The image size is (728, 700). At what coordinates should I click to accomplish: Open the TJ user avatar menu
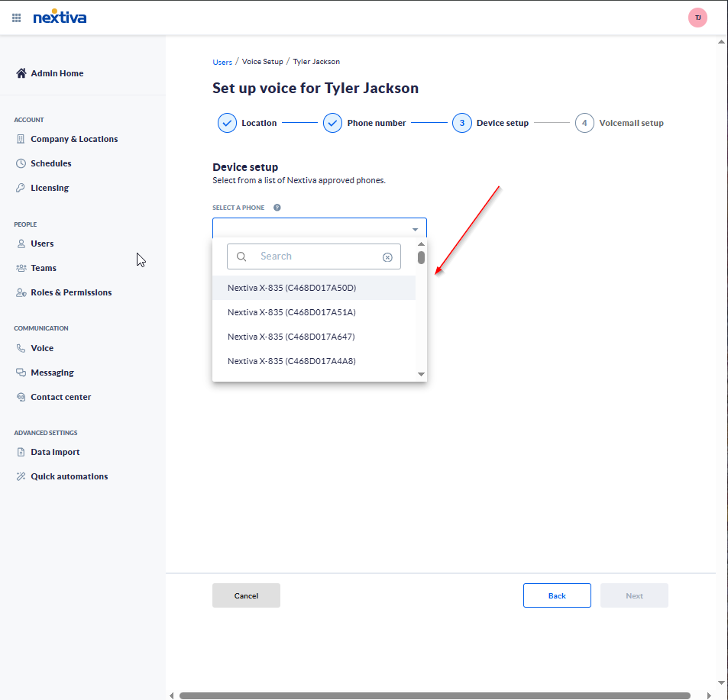click(697, 18)
